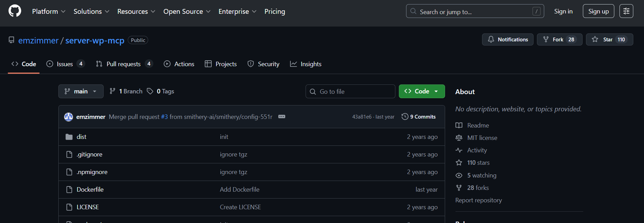Viewport: 644px width, 223px height.
Task: Expand the Resources menu
Action: pos(136,11)
